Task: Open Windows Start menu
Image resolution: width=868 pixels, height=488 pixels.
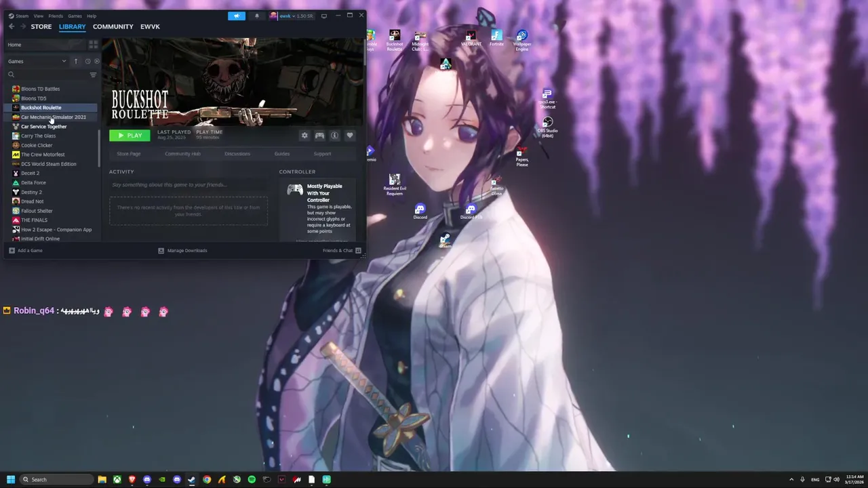Action: [x=11, y=480]
